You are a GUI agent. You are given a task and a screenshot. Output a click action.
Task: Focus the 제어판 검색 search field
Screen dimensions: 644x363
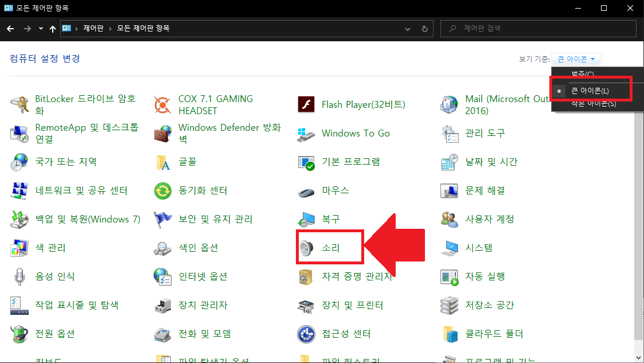[x=538, y=28]
